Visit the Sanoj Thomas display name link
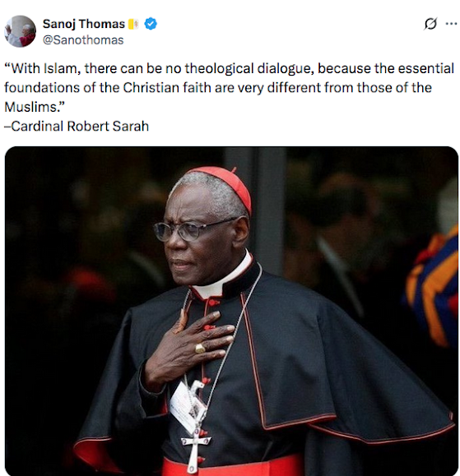This screenshot has height=476, width=460. (x=84, y=24)
